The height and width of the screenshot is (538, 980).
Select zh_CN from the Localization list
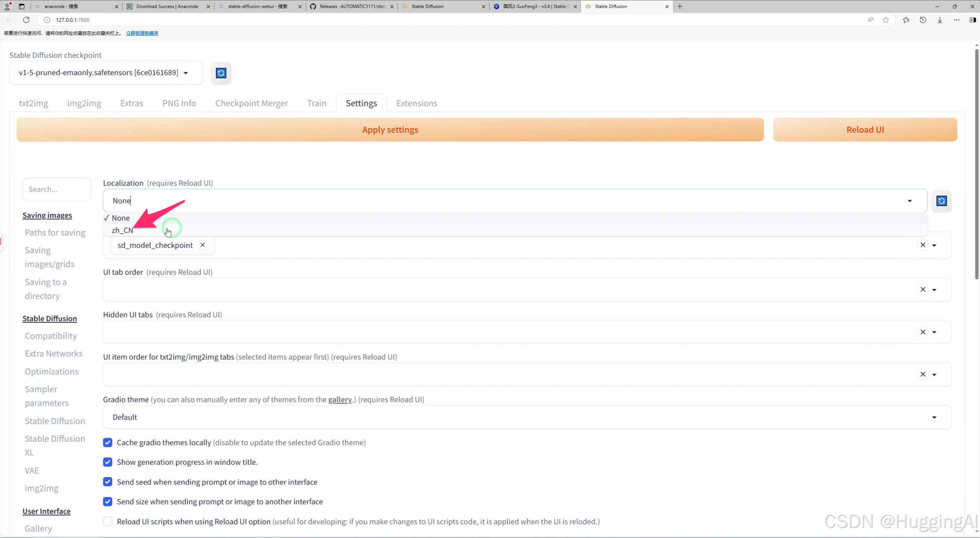tap(123, 230)
